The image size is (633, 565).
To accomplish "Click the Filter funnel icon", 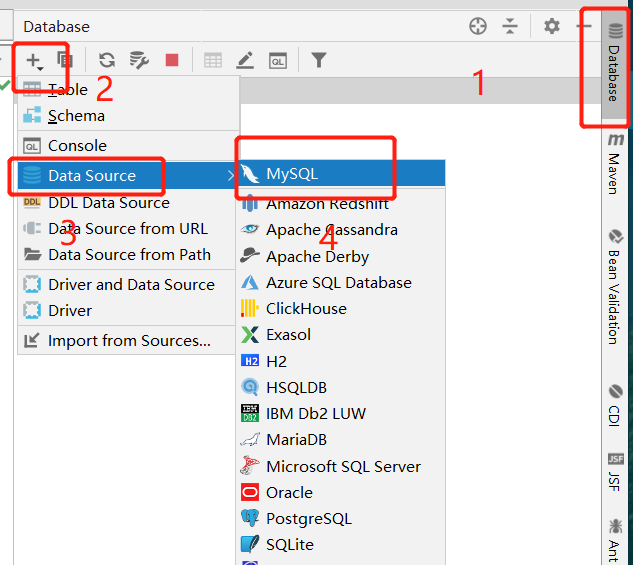I will pyautogui.click(x=319, y=60).
